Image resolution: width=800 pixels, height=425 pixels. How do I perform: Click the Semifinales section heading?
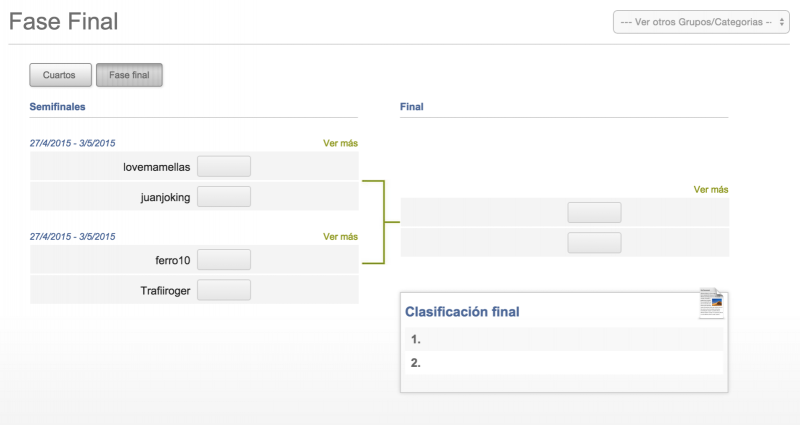[x=57, y=107]
